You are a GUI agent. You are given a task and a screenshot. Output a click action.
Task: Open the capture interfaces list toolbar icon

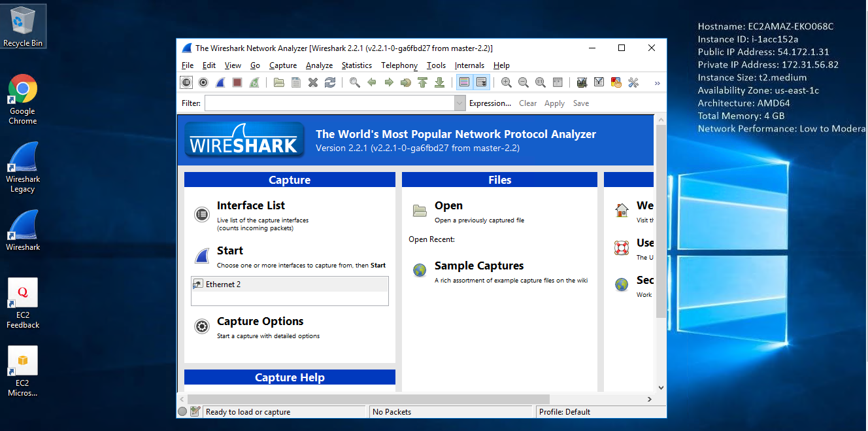click(x=187, y=82)
